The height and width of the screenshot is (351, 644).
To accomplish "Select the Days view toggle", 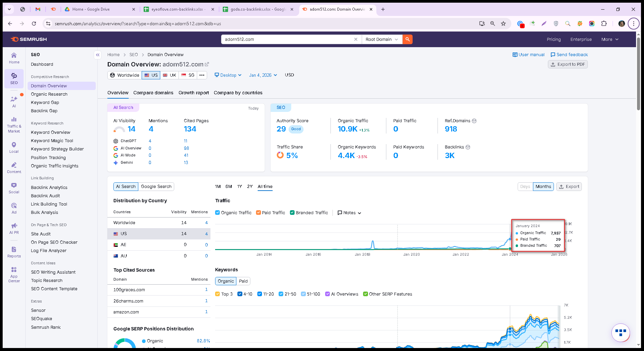I will (x=525, y=187).
